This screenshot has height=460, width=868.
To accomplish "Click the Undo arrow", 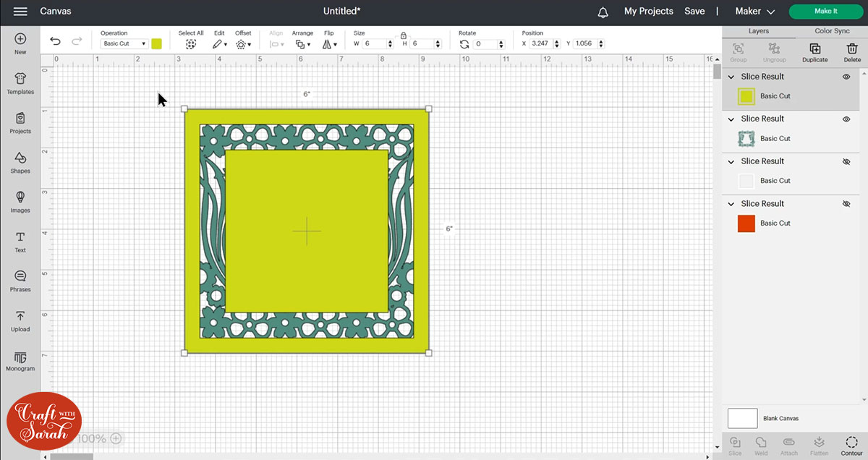I will pyautogui.click(x=55, y=41).
